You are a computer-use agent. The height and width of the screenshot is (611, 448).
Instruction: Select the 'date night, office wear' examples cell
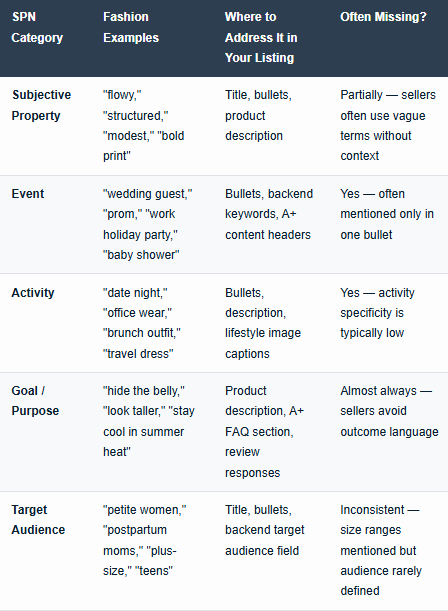(142, 323)
